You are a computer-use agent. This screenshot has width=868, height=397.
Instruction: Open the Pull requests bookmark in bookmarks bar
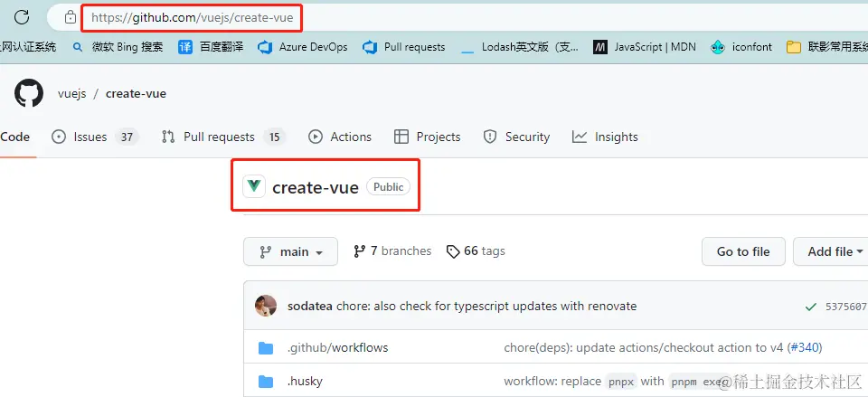tap(404, 47)
